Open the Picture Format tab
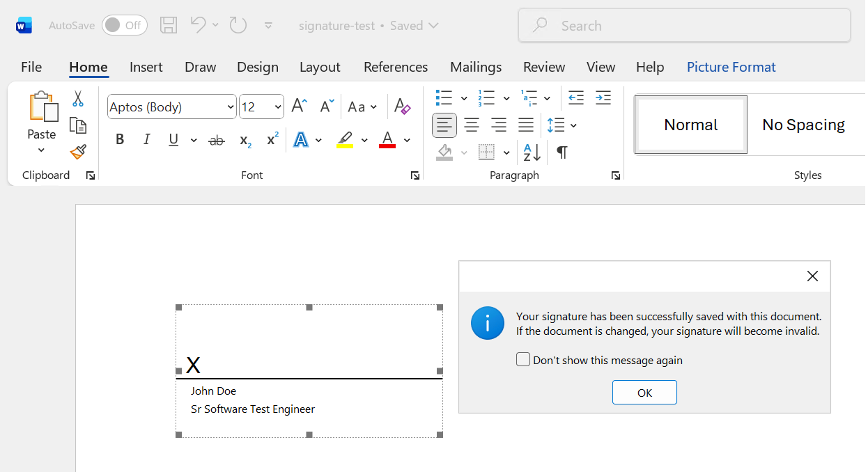Viewport: 868px width, 472px height. pos(731,67)
